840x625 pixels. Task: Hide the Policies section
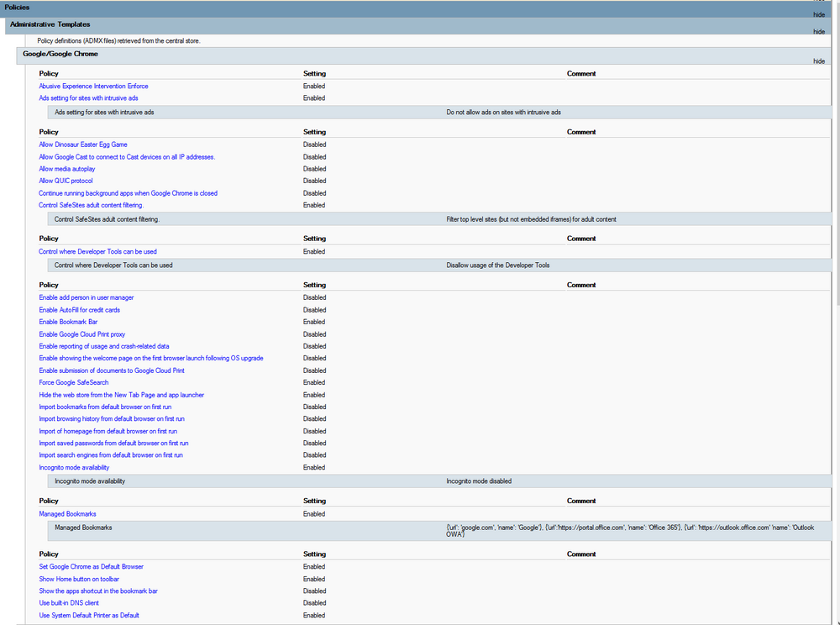(818, 14)
